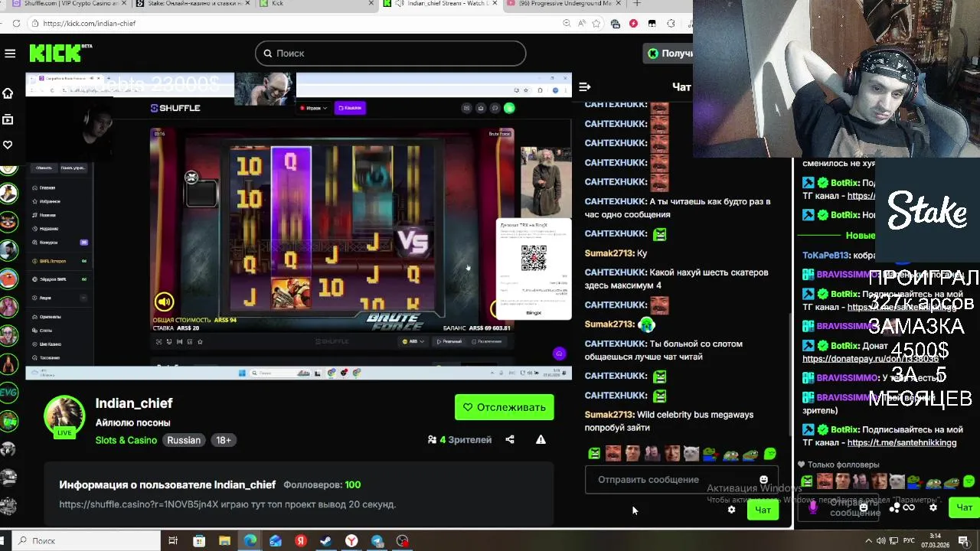Open browser read aloud icon
This screenshot has width=980, height=551.
[x=581, y=24]
